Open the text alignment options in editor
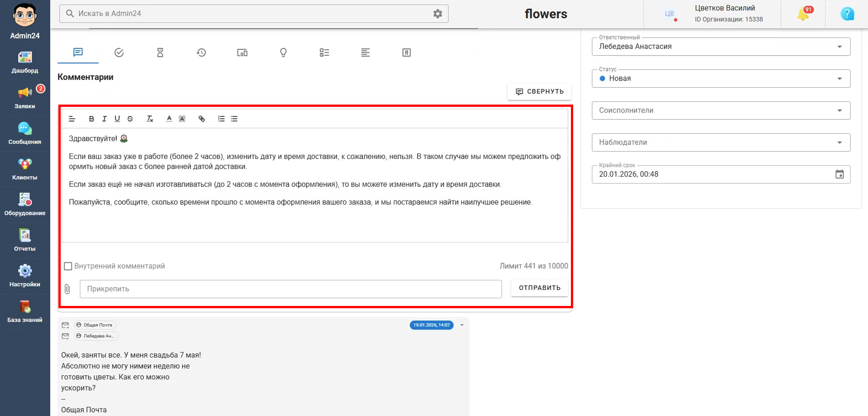Viewport: 868px width, 416px height. point(72,119)
